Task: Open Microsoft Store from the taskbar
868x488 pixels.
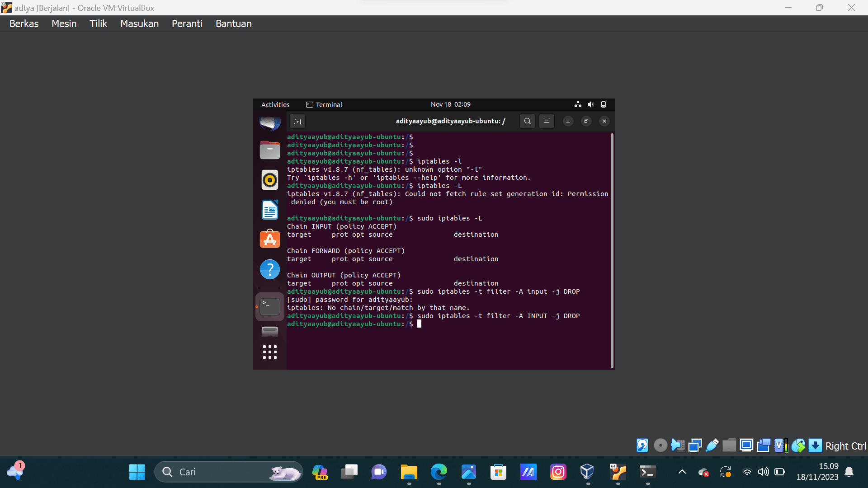Action: pos(498,472)
